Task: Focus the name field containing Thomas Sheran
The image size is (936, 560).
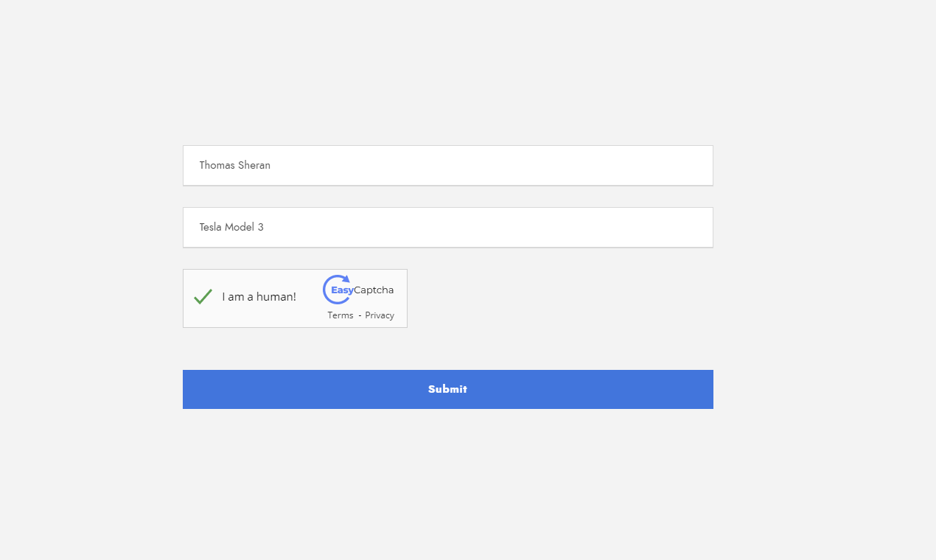Action: pyautogui.click(x=447, y=166)
